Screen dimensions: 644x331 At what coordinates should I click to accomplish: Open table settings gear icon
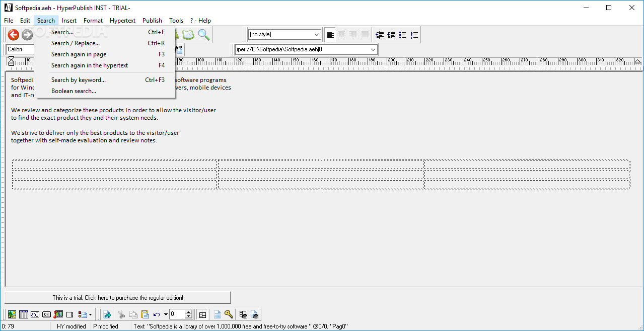pyautogui.click(x=243, y=314)
